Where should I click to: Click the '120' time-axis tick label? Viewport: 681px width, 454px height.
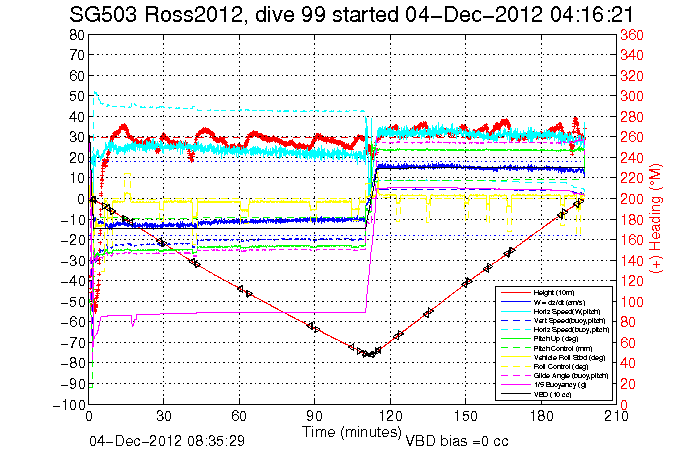390,416
